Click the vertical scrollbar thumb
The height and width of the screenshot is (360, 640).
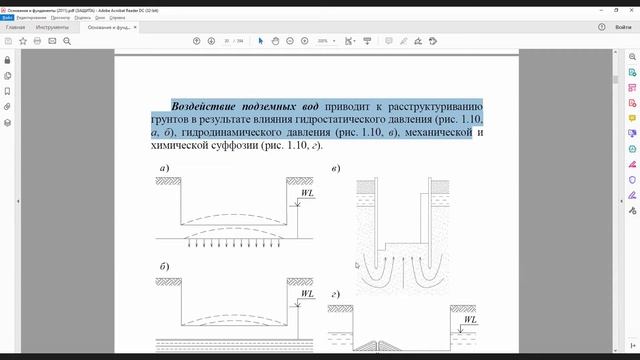pyautogui.click(x=616, y=79)
